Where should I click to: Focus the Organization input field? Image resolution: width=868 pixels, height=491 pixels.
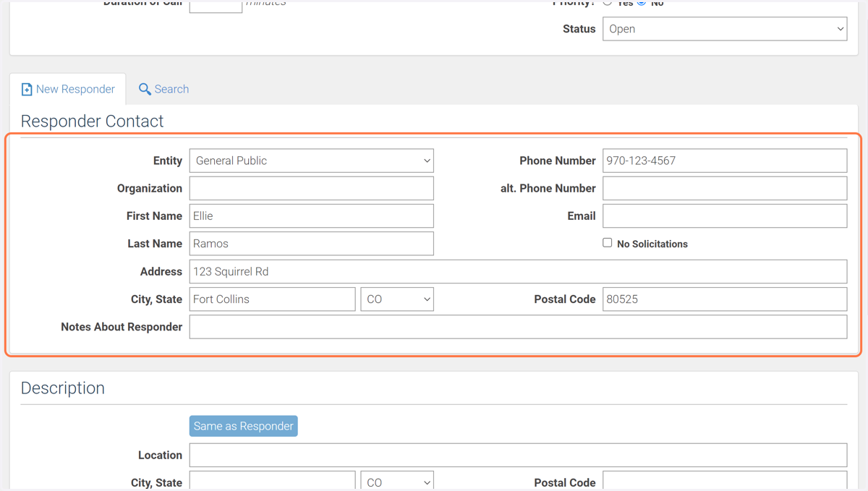[312, 188]
